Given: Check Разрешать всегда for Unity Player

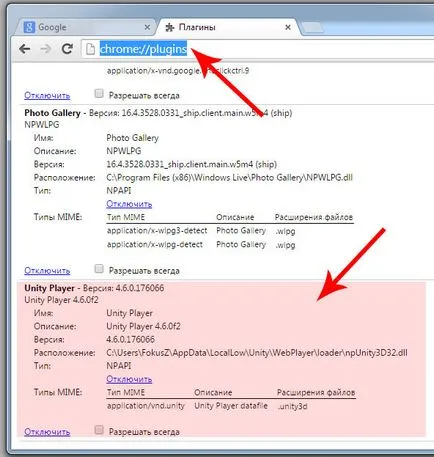Looking at the screenshot, I should click(99, 430).
